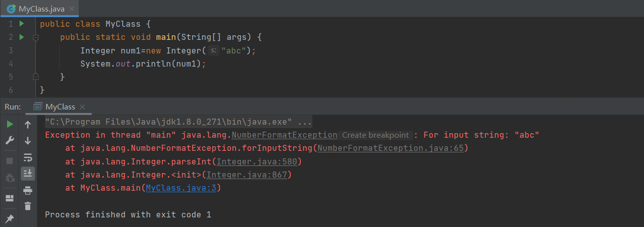Click the Create breakpoint hint

(375, 135)
